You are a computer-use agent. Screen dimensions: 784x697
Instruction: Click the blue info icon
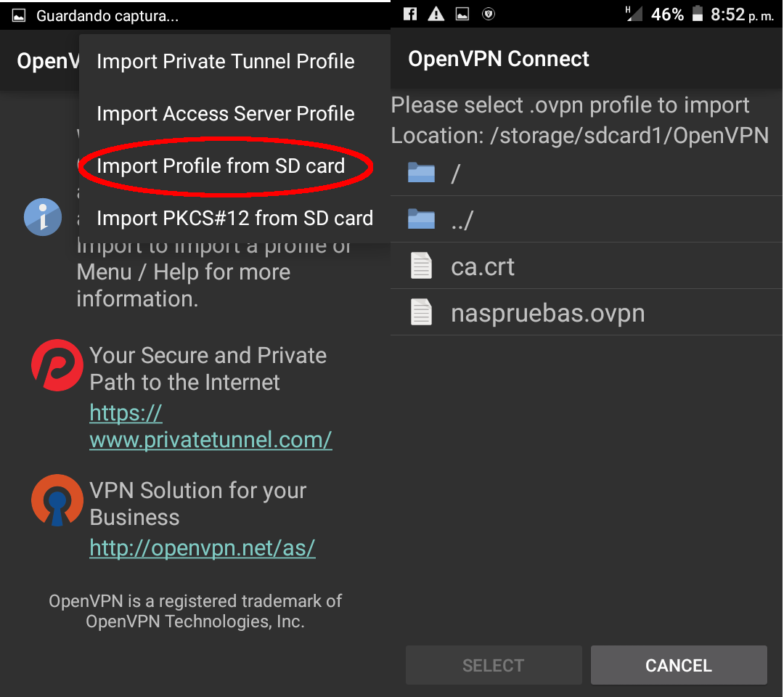43,217
